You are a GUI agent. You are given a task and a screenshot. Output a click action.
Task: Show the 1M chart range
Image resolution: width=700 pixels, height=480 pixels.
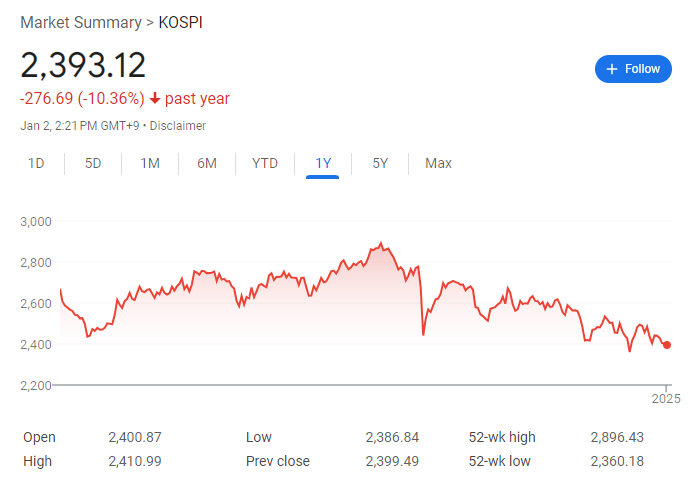pyautogui.click(x=150, y=163)
